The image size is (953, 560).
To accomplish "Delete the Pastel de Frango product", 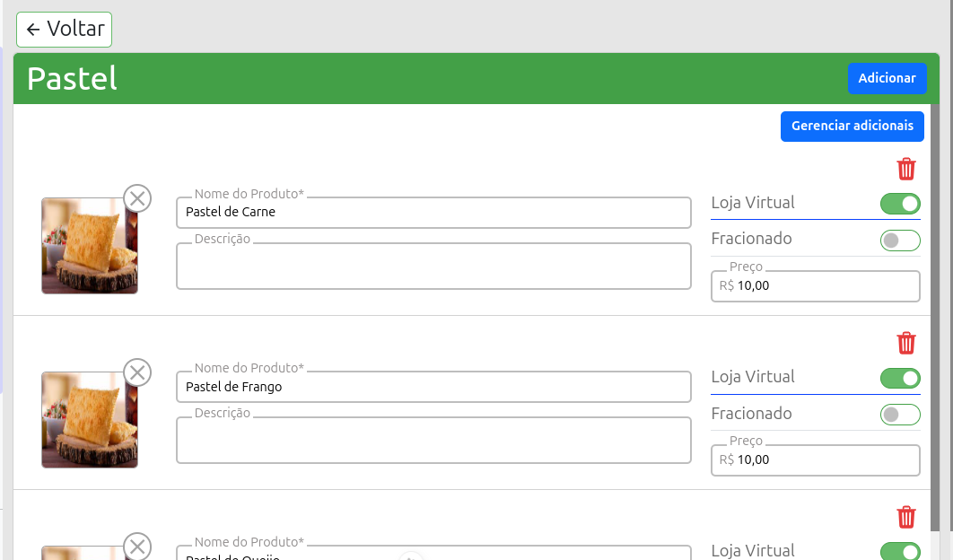I will (906, 343).
